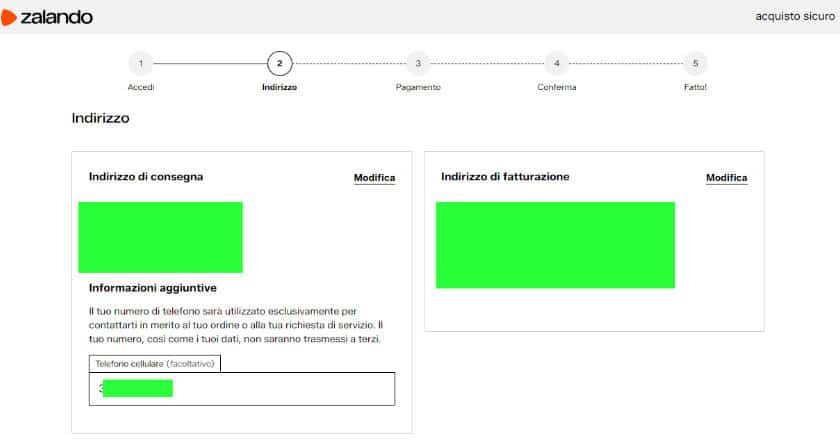This screenshot has height=440, width=840.
Task: Click the 'Fatto!' step label
Action: [x=695, y=87]
